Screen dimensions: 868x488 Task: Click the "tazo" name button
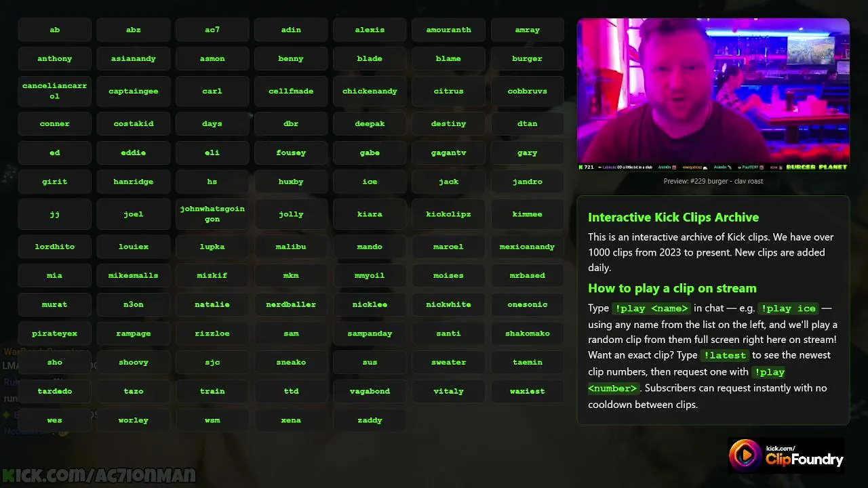coord(134,392)
